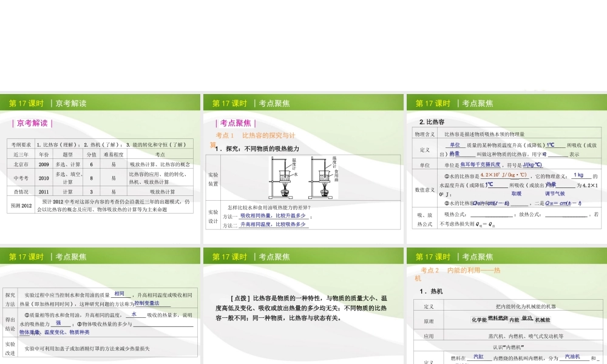Screen dimensions: 607x364
Task: Select the 原理 cell in the 热机 table
Action: [x=429, y=321]
